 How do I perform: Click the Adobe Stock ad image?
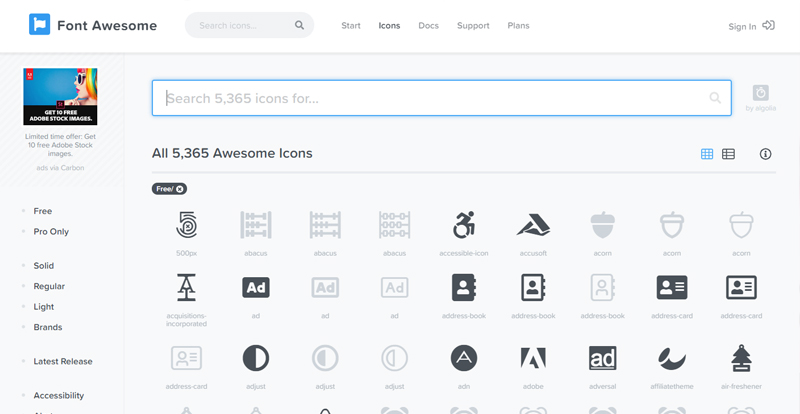[x=60, y=97]
